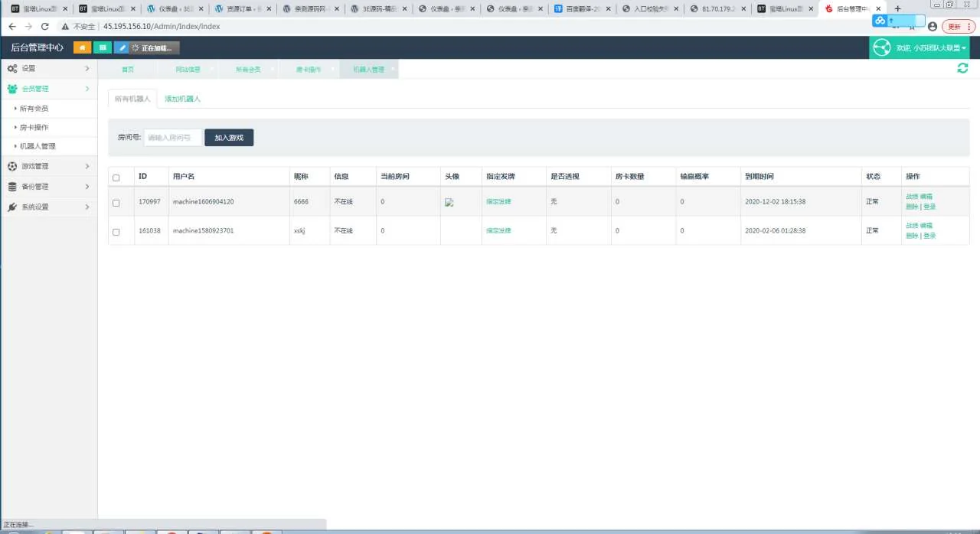Viewport: 980px width, 534px height.
Task: Click the green refresh icon at top right
Action: point(962,68)
